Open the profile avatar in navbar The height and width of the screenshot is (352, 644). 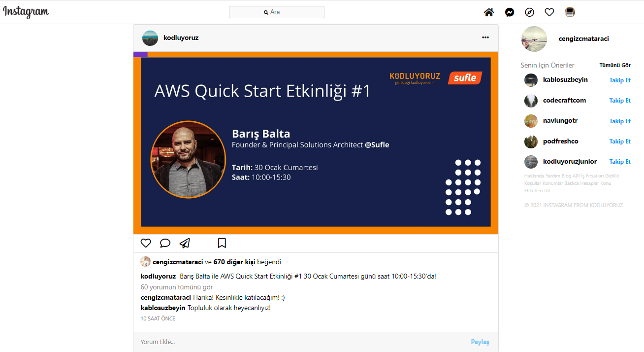(570, 12)
